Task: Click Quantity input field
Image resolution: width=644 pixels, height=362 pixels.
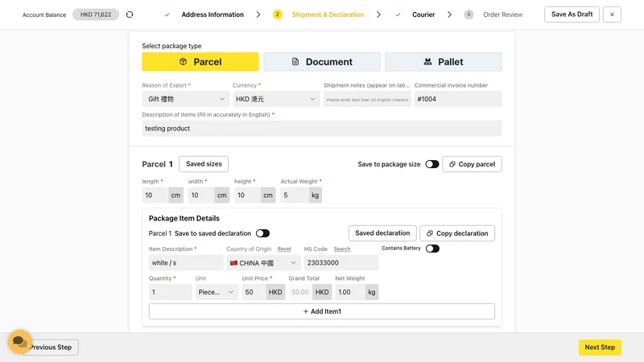Action: (171, 292)
